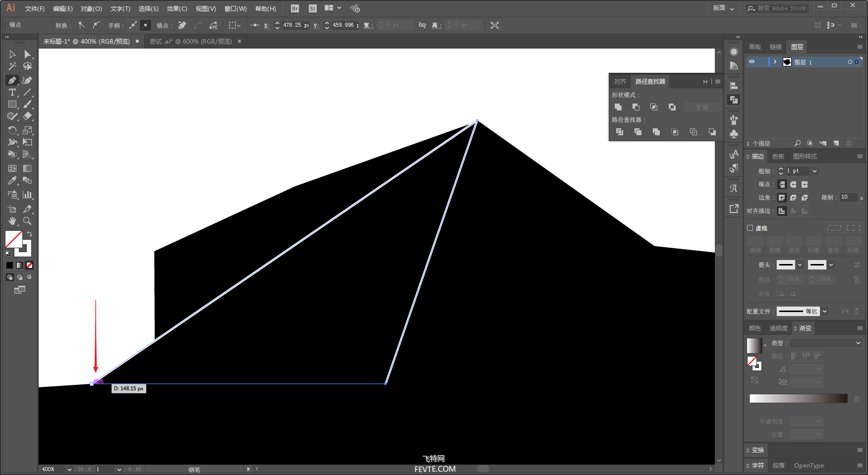Expand the 图层 1 layer contents
Screen dimensions: 868x475
[775, 62]
